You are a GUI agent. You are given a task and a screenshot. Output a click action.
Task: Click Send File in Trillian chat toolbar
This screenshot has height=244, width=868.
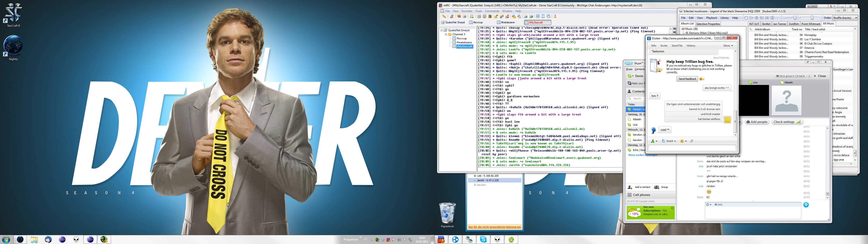[x=677, y=45]
